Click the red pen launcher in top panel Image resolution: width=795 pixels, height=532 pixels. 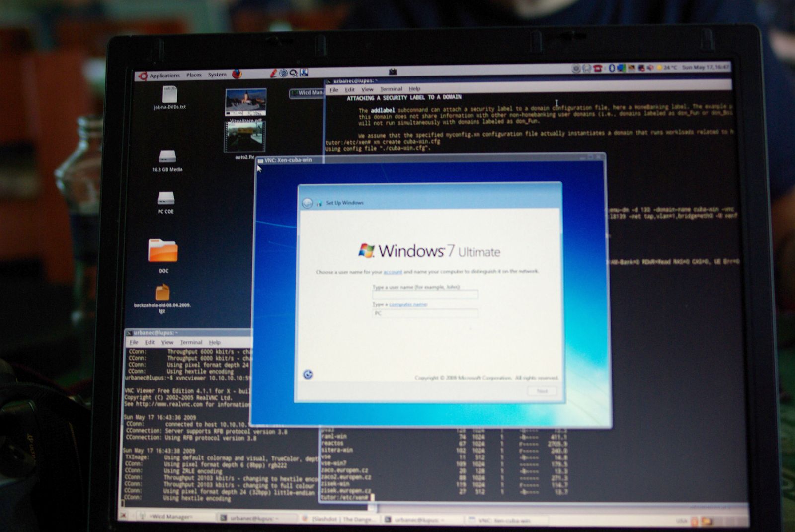(x=273, y=73)
